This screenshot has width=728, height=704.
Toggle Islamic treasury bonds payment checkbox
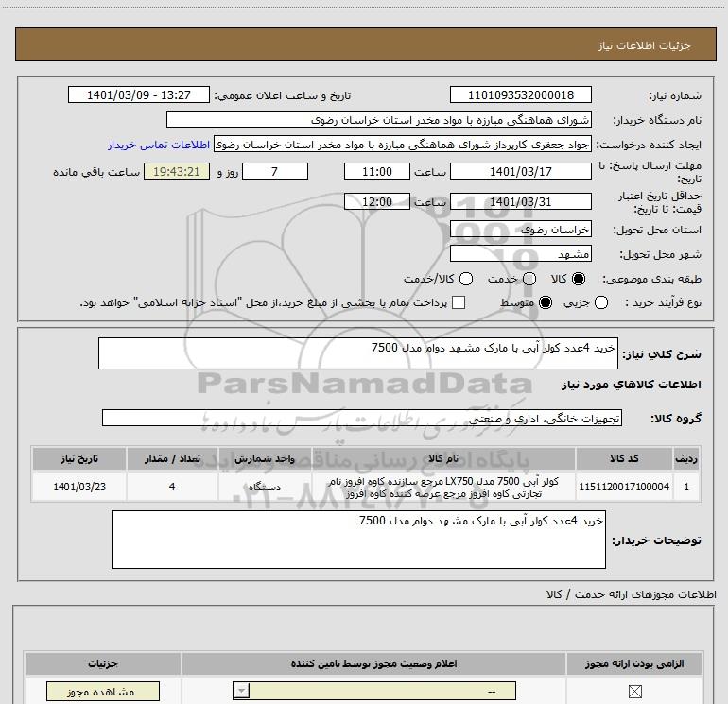tap(459, 302)
